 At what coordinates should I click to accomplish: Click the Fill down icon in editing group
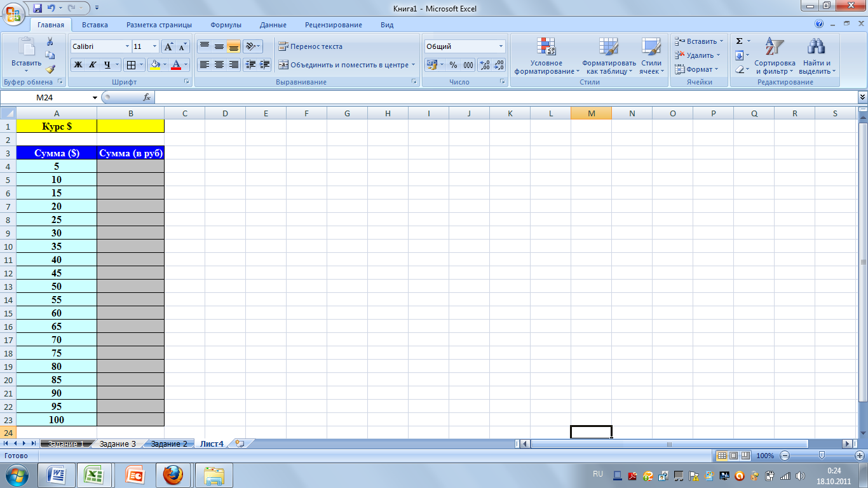[x=739, y=55]
